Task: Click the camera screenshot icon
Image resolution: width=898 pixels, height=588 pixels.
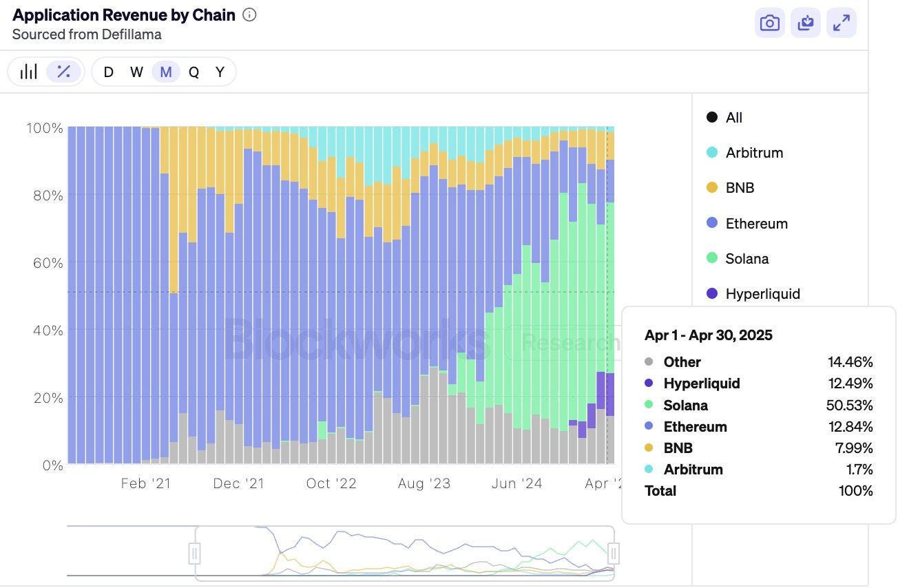Action: (x=769, y=23)
